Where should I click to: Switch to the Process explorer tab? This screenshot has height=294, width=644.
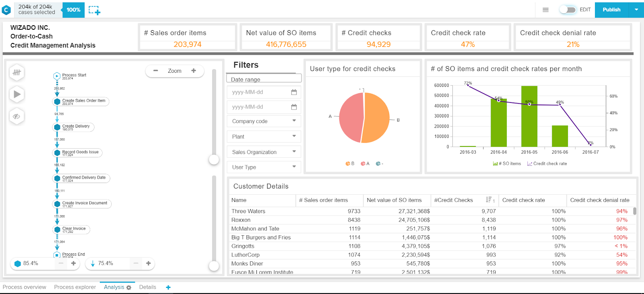pyautogui.click(x=75, y=287)
